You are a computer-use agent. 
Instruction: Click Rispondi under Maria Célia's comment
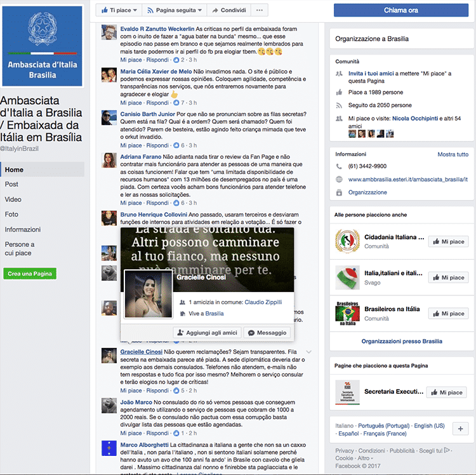(x=157, y=103)
